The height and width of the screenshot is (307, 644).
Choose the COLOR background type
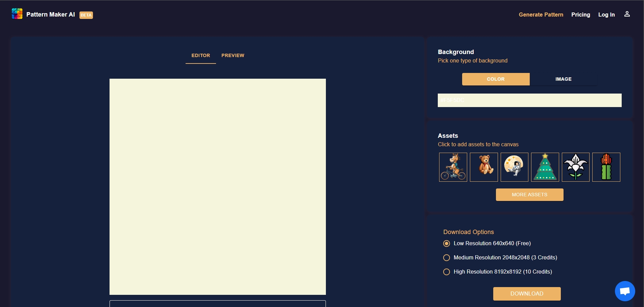[x=496, y=79]
